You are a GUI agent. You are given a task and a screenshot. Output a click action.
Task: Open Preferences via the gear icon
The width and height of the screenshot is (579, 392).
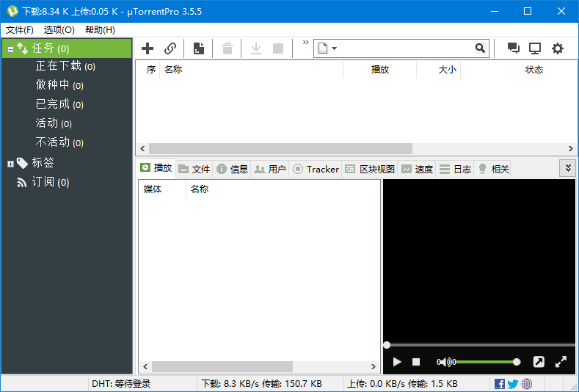pyautogui.click(x=558, y=48)
